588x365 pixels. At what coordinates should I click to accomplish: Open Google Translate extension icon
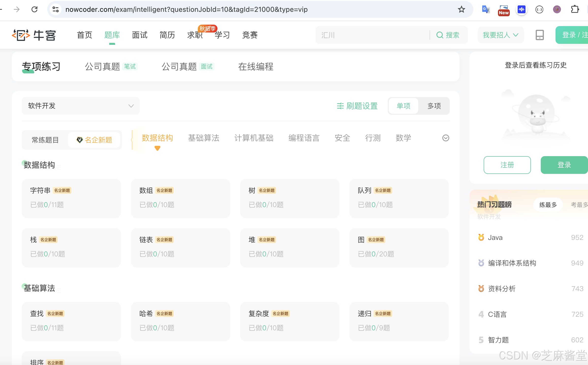(486, 9)
